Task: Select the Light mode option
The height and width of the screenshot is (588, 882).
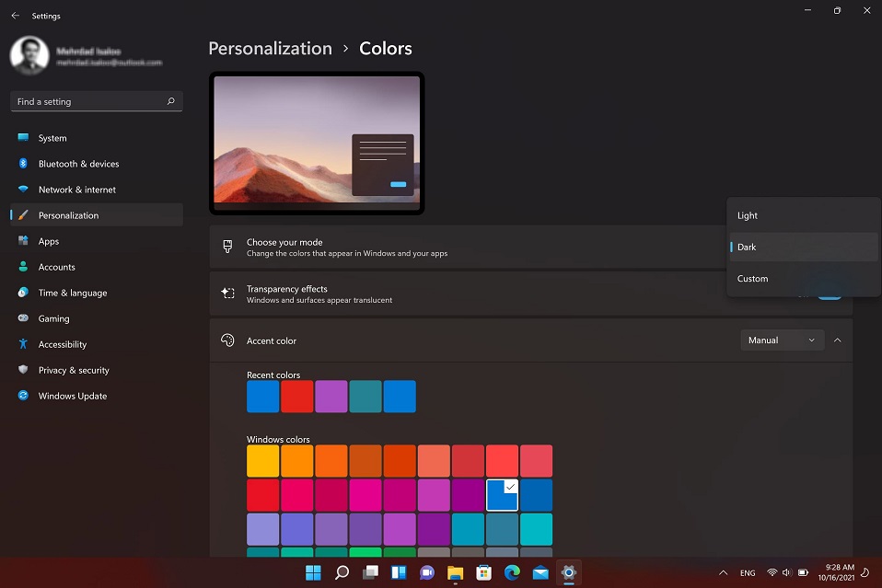Action: click(x=748, y=215)
